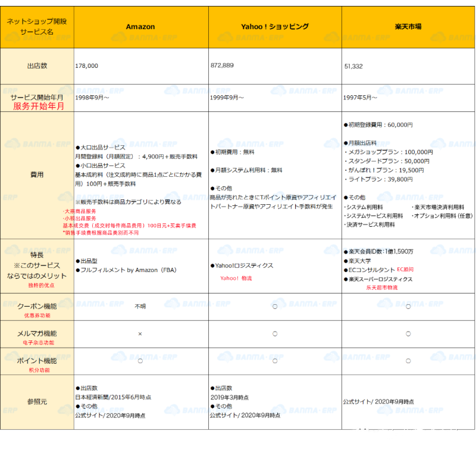Viewport: 476px width, 456px height.
Task: Click Yahoo 初期費用：無料 line
Action: (x=233, y=152)
